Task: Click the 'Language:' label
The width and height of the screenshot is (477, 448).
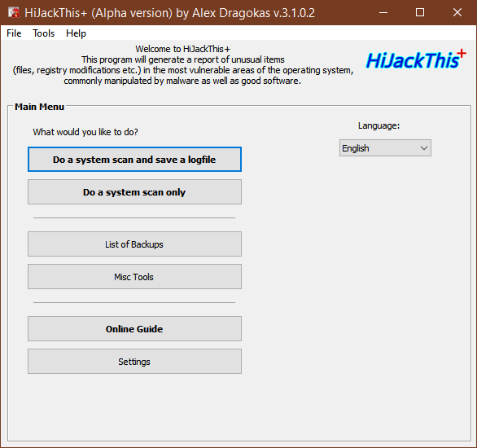Action: click(379, 125)
